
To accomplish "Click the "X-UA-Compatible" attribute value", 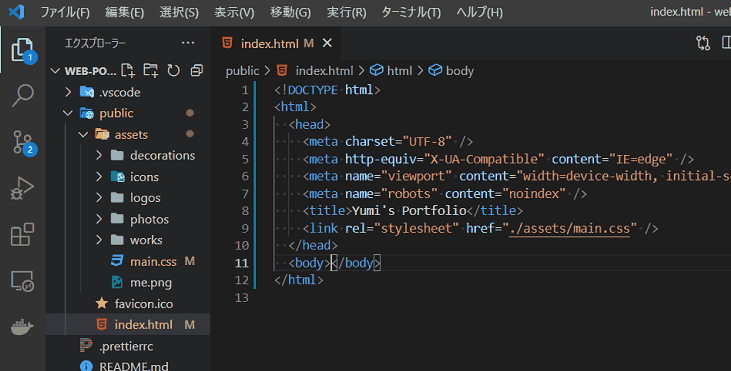I will 483,159.
